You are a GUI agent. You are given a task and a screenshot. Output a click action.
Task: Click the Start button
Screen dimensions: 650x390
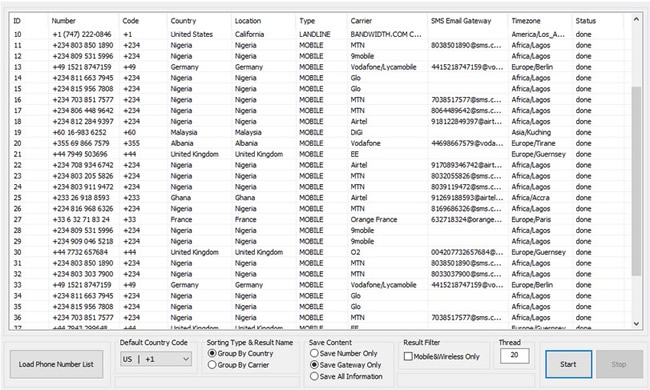[x=568, y=364]
